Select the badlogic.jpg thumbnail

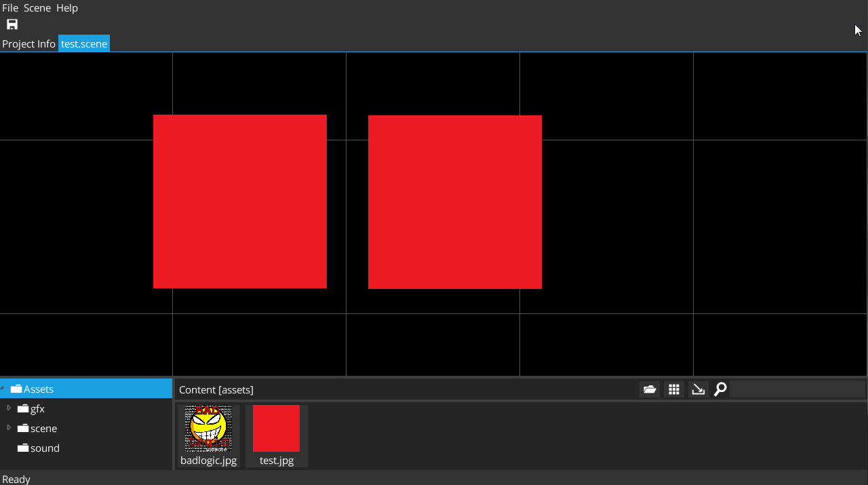208,429
